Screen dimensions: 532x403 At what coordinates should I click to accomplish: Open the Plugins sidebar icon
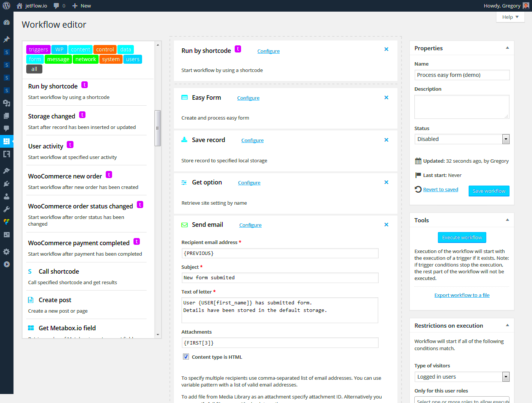pyautogui.click(x=6, y=184)
